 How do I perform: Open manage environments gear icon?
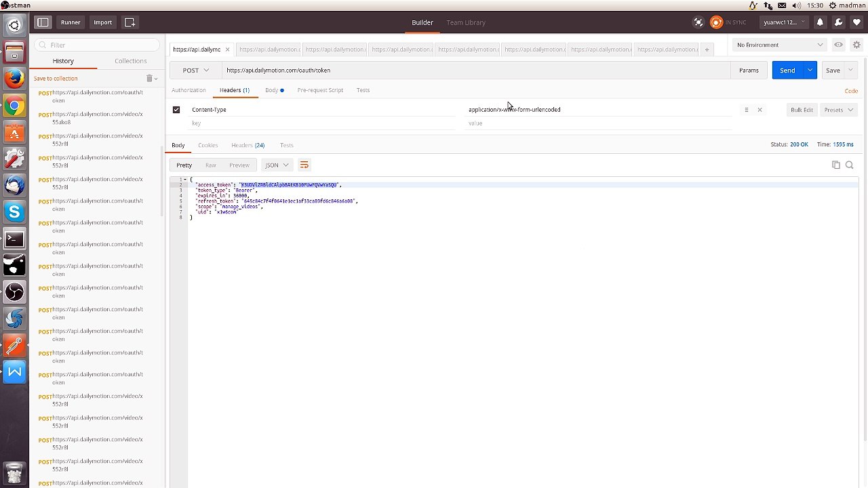856,45
